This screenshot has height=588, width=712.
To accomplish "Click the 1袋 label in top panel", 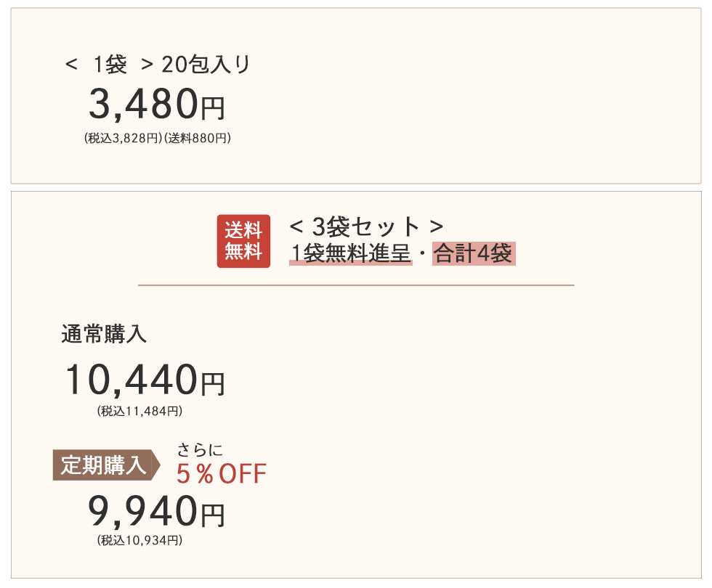I will [x=110, y=65].
